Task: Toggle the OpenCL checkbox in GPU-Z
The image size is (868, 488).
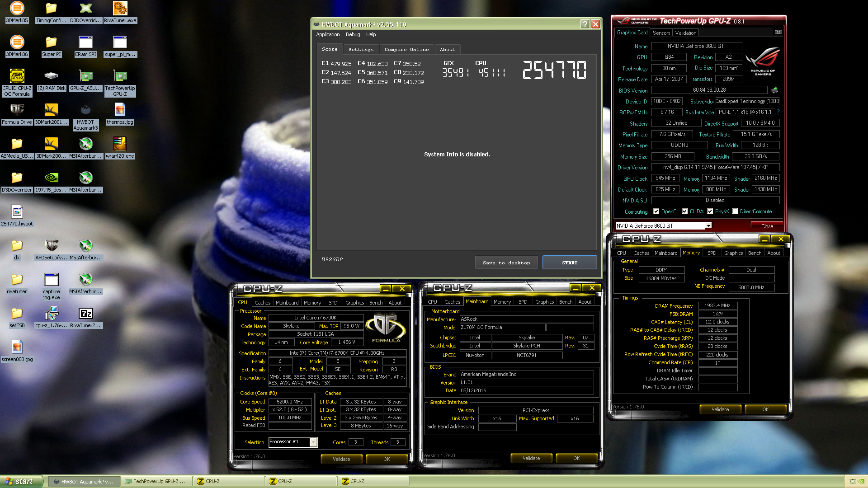Action: click(x=656, y=211)
